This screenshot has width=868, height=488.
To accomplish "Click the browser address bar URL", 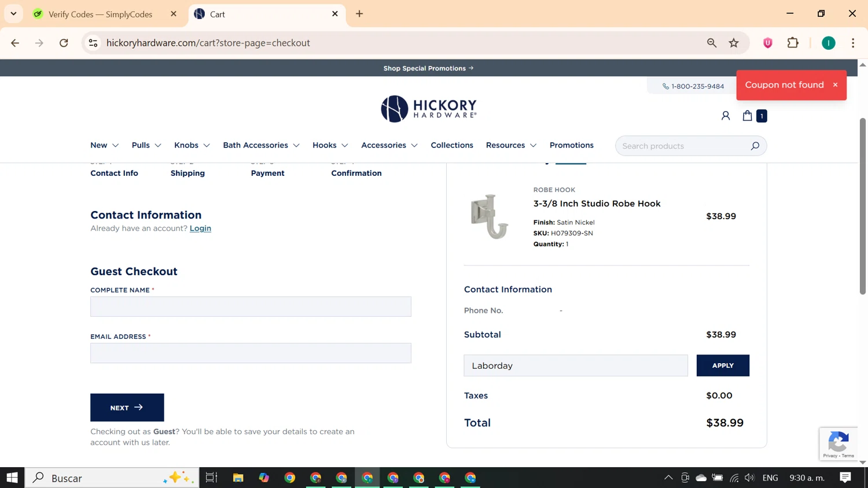I will [x=208, y=43].
